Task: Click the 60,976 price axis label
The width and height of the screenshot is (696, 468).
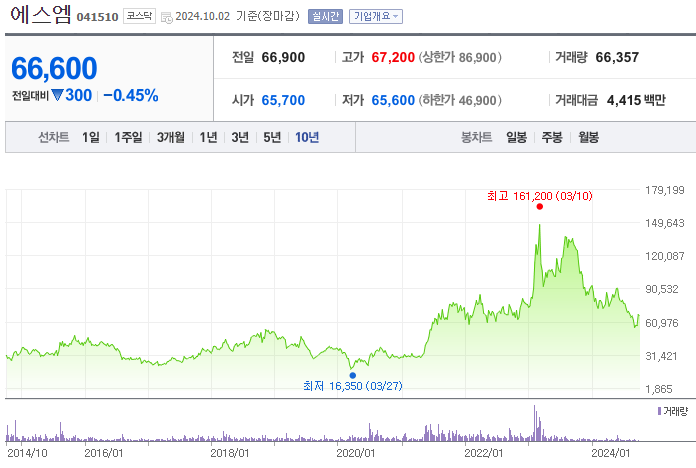Action: 662,323
